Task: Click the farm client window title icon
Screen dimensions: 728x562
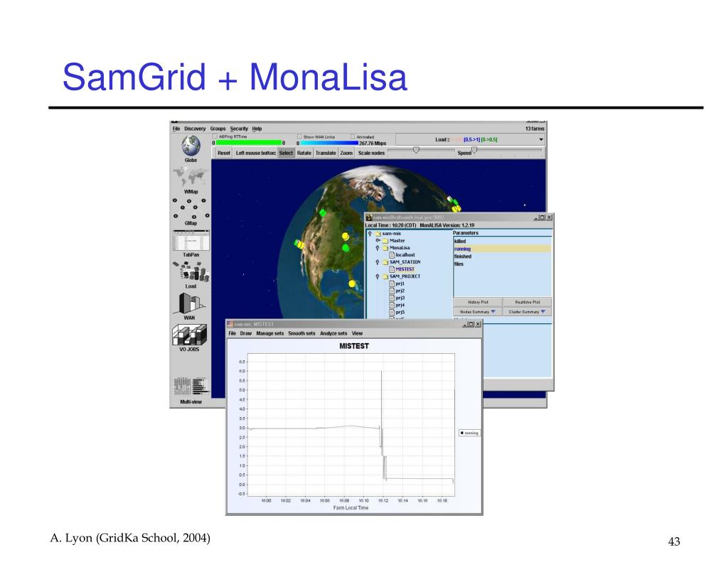Action: click(369, 217)
